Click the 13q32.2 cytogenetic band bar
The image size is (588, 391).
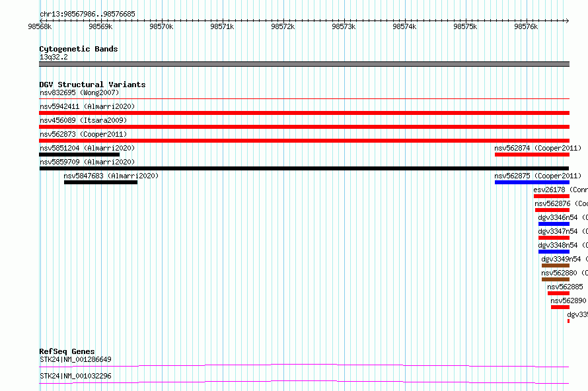[304, 64]
